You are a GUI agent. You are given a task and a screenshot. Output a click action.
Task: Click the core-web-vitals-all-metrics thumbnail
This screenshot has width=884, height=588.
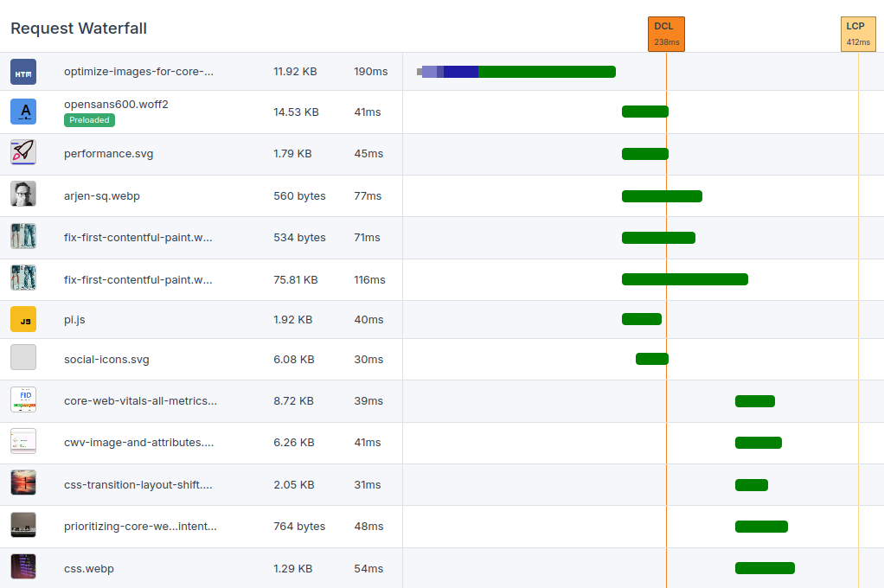click(23, 399)
